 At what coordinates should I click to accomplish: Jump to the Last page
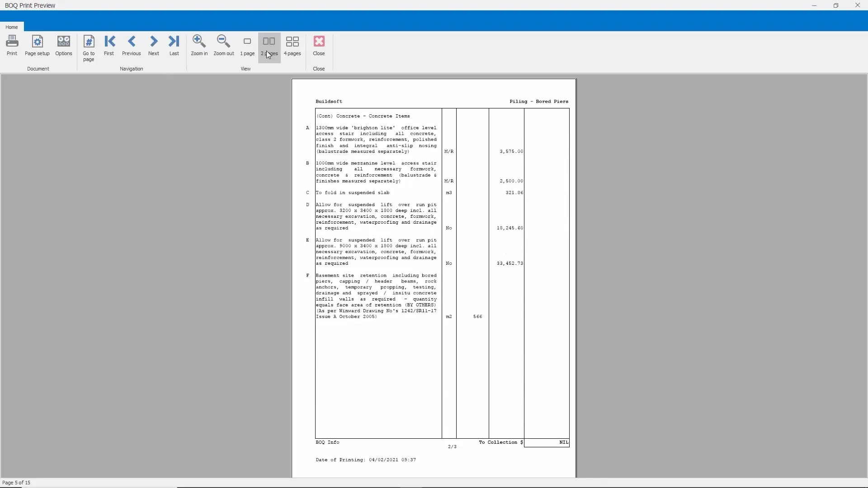(x=174, y=45)
